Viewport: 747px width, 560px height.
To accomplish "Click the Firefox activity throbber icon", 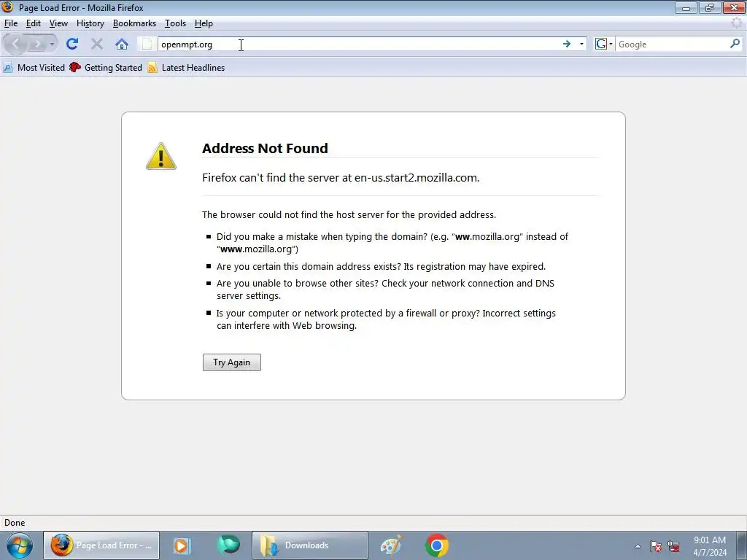I will click(737, 23).
